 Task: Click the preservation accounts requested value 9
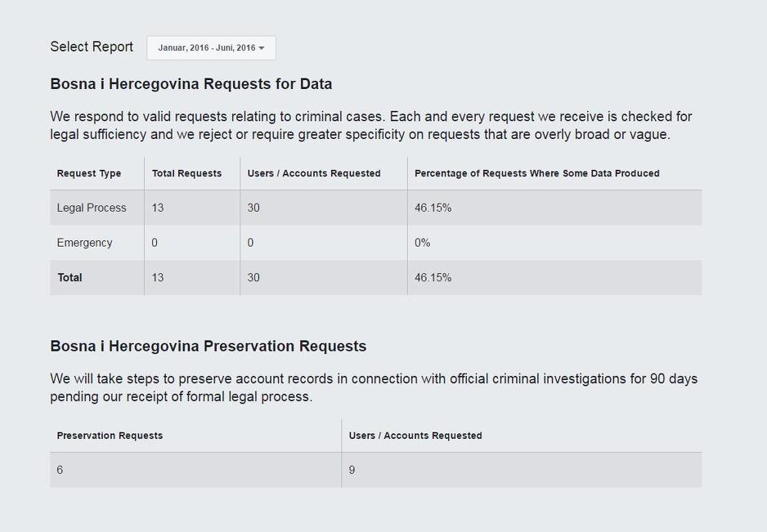coord(352,470)
